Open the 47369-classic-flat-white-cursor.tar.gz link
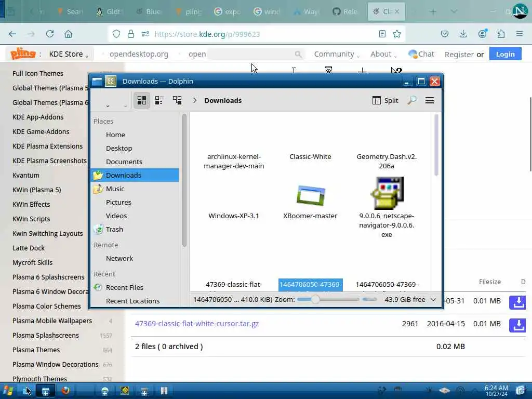This screenshot has height=399, width=532. click(197, 324)
